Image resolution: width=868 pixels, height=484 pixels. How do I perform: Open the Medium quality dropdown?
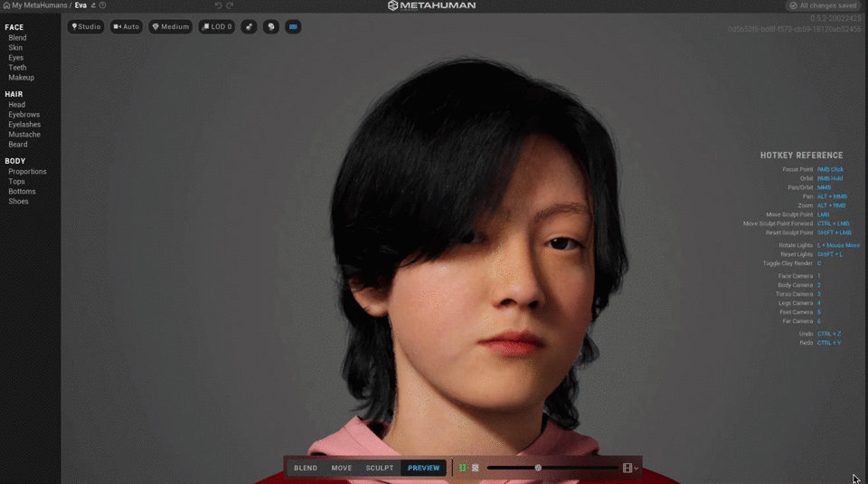point(171,26)
